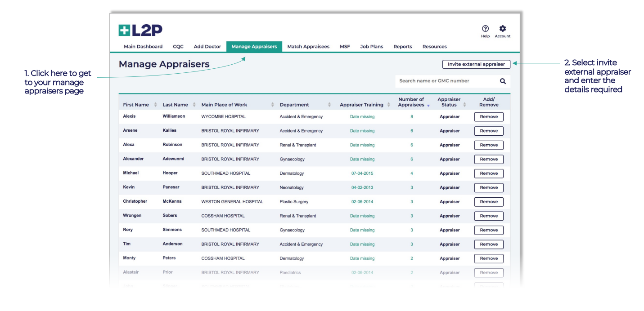Toggle Number of Appraisees sort arrow
Screen dimensions: 644x311
428,106
